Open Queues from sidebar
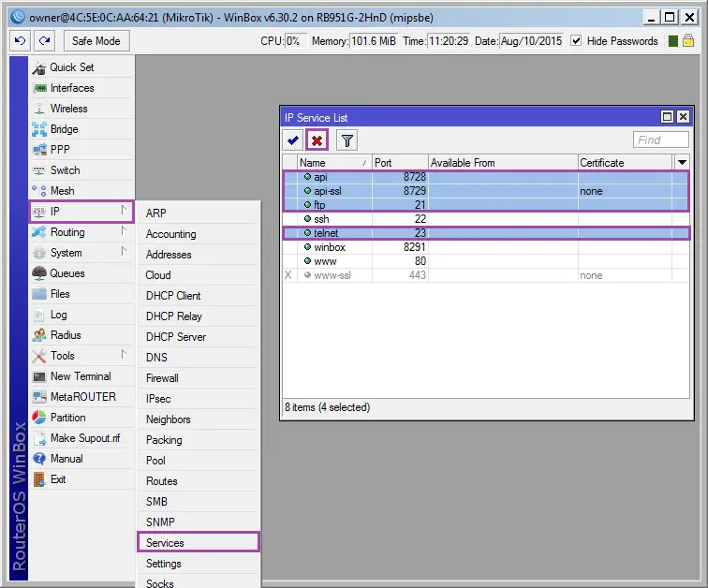 [x=82, y=273]
